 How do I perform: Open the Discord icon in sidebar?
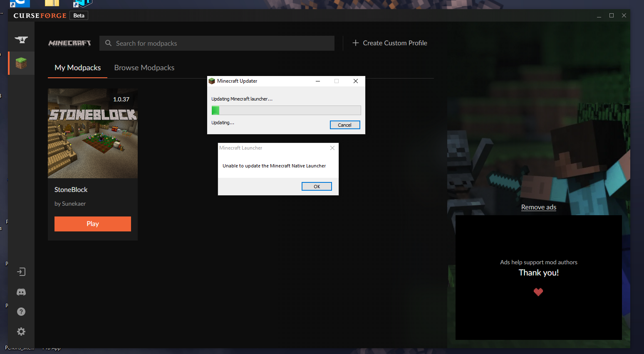point(21,292)
